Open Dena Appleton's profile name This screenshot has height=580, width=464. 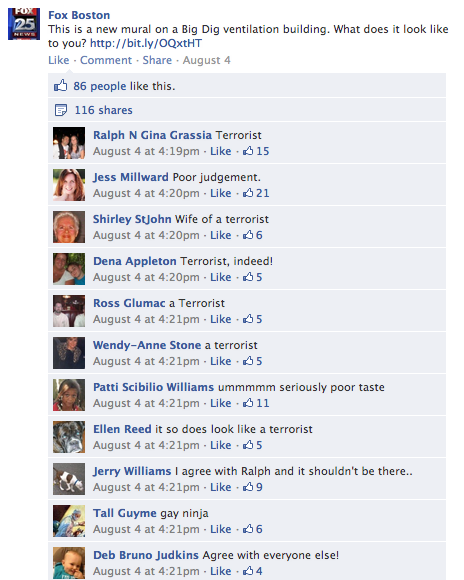(135, 261)
